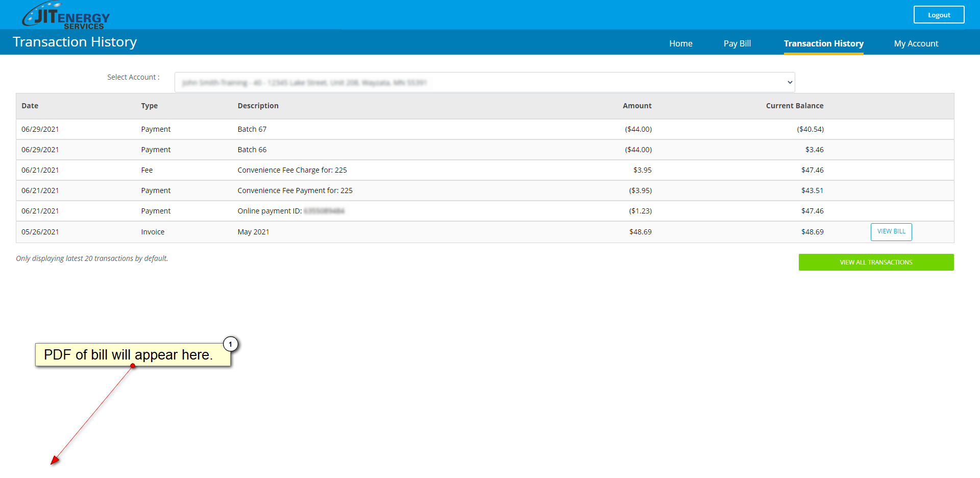This screenshot has width=980, height=478.
Task: Select the Batch 67 payment row
Action: [252, 129]
